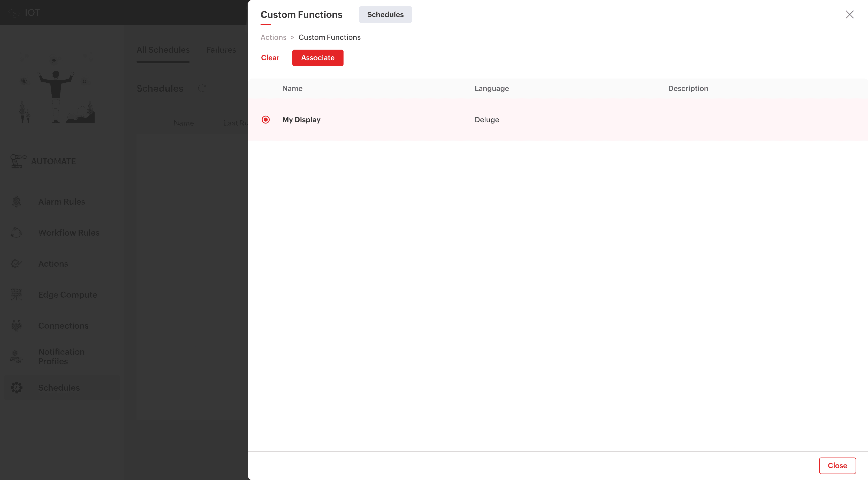Screen dimensions: 868x480
Task: Switch to the Schedules tab in the panel
Action: coord(385,14)
